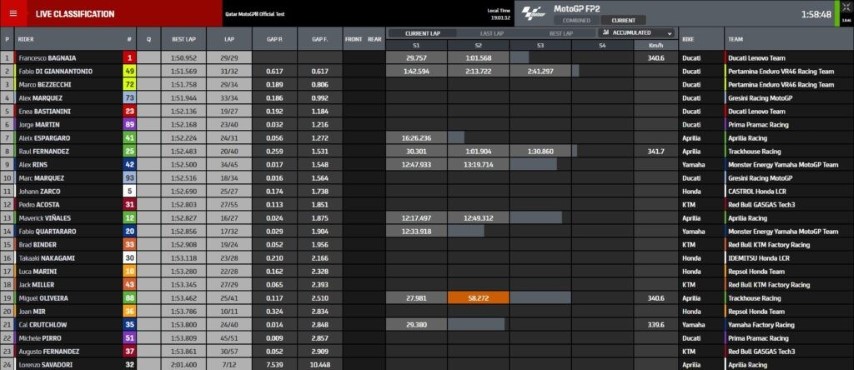
Task: Click the MotoGP logo
Action: (534, 14)
